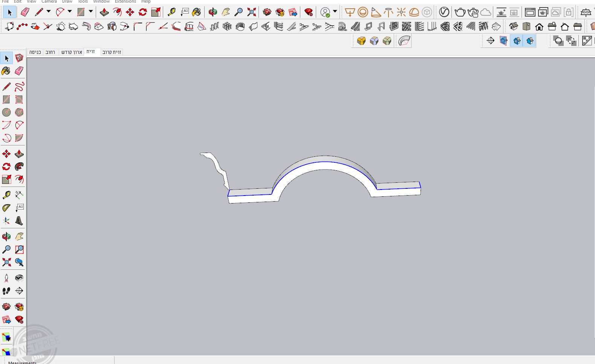595x364 pixels.
Task: Activate the Look Around eye tool
Action: click(x=19, y=278)
